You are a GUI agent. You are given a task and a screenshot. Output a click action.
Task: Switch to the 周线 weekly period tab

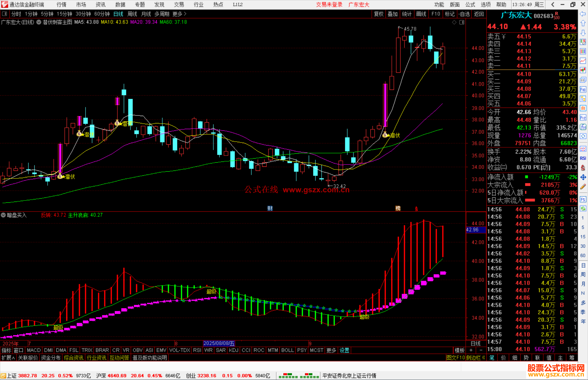click(x=132, y=14)
